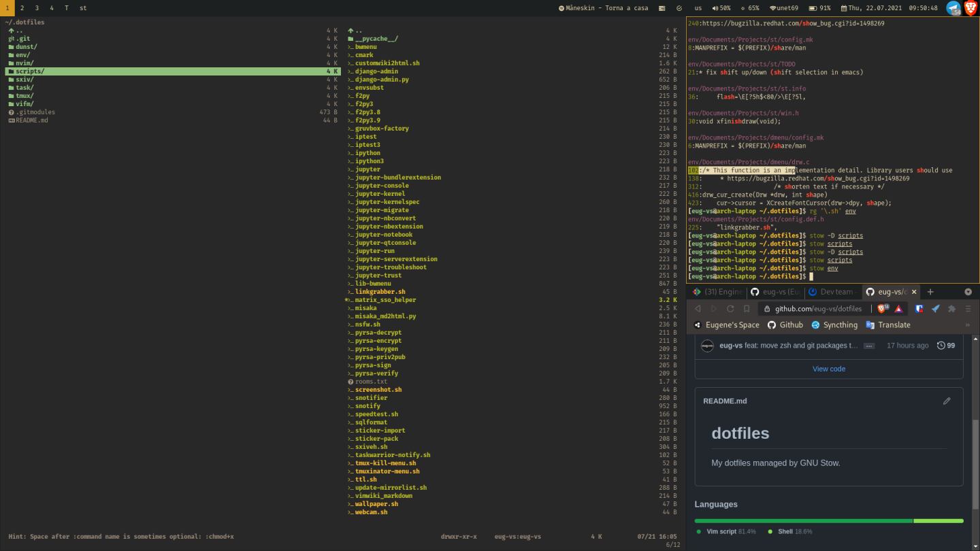Viewport: 980px width, 551px height.
Task: Edit README.md using the pencil icon
Action: 947,401
